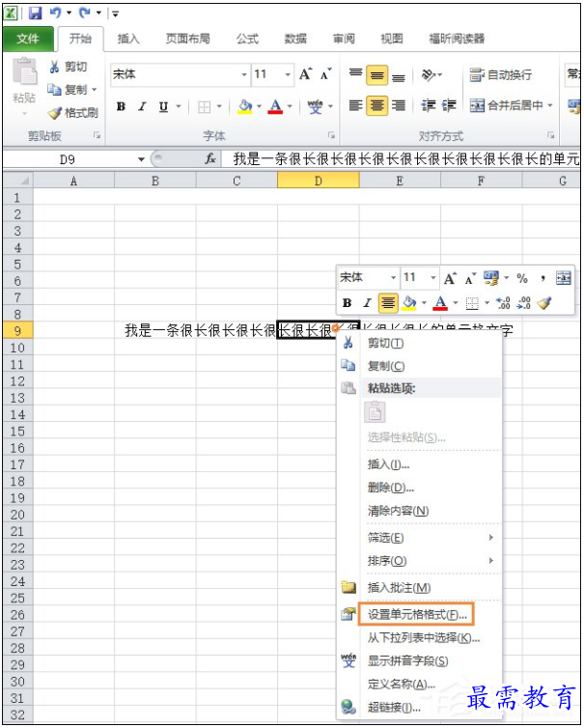Open font size dropdown in mini toolbar

tap(432, 278)
